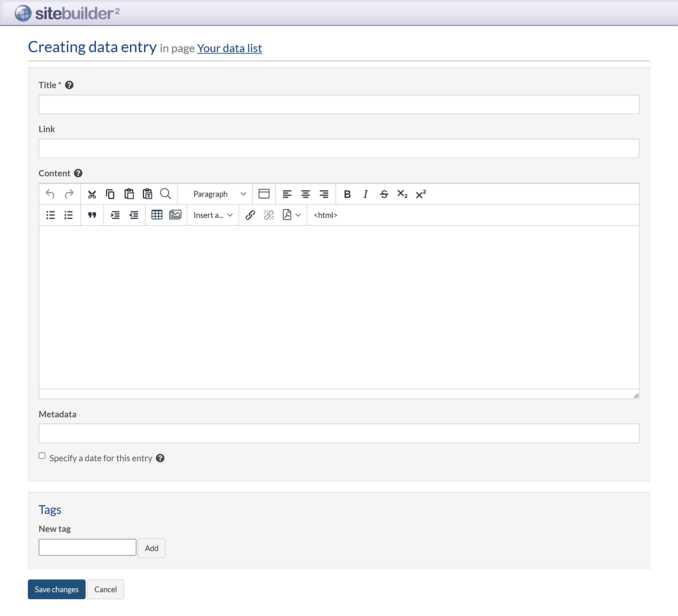Viewport: 678px width, 616px height.
Task: Focus the Link input field
Action: [x=339, y=148]
